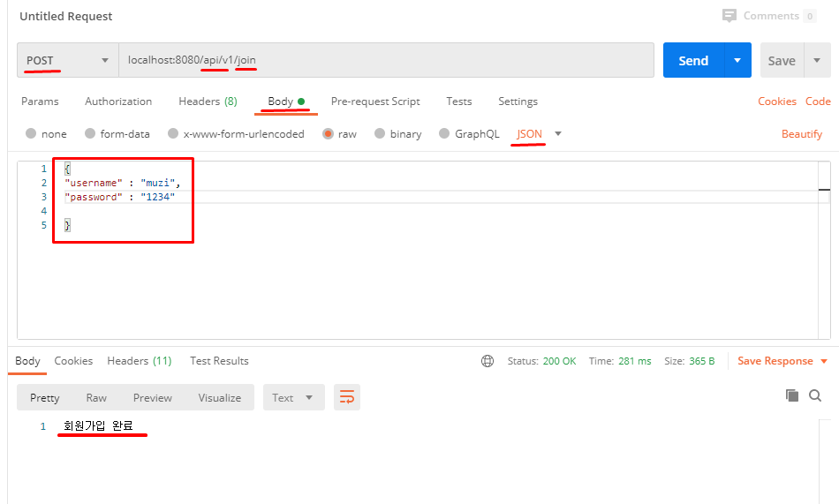Click the "password" line in the body editor
The height and width of the screenshot is (504, 839).
pyautogui.click(x=120, y=197)
